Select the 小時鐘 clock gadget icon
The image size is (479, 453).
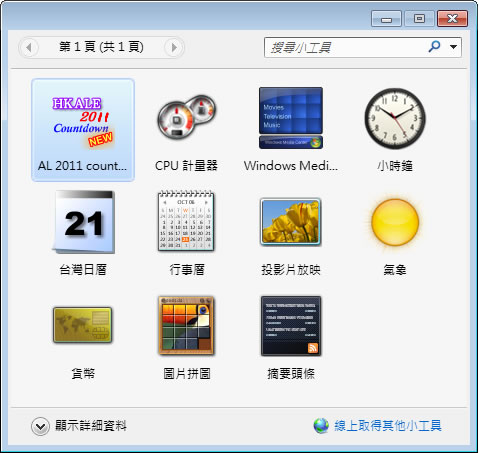click(x=395, y=118)
